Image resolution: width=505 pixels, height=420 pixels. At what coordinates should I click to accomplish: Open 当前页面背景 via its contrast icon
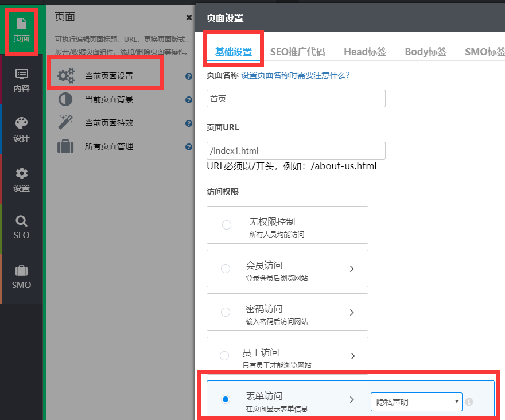65,99
